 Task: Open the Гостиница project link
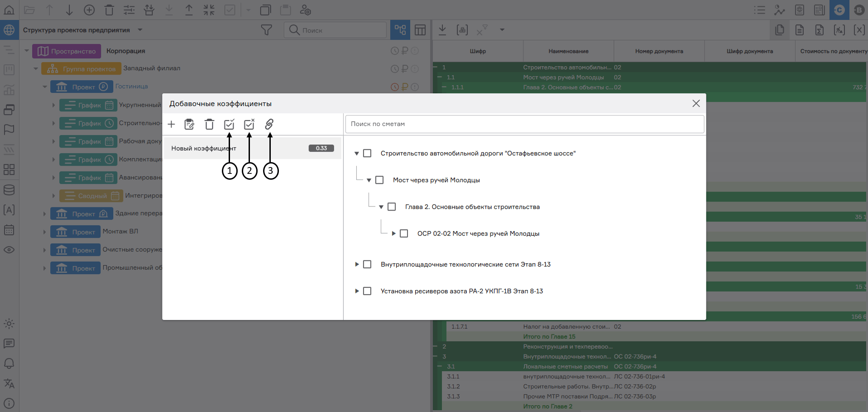click(x=131, y=86)
